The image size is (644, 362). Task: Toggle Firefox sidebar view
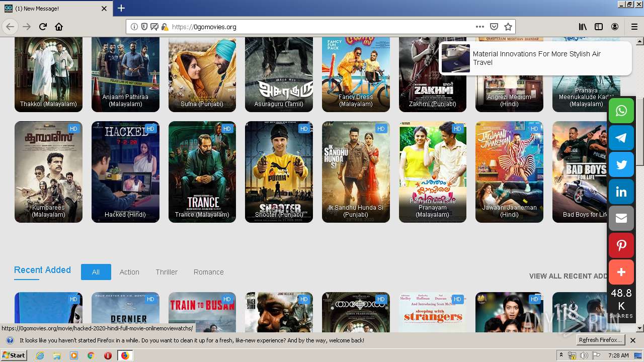[x=599, y=27]
